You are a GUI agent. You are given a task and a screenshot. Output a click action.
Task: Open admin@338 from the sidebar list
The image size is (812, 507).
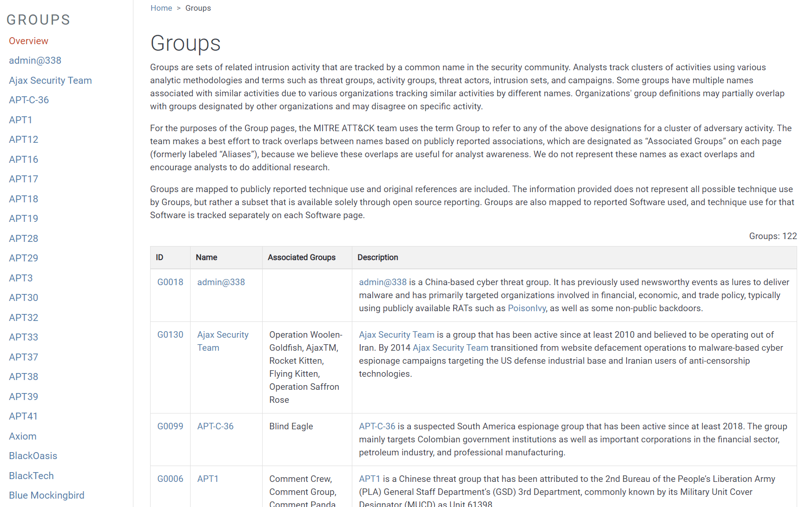coord(35,60)
